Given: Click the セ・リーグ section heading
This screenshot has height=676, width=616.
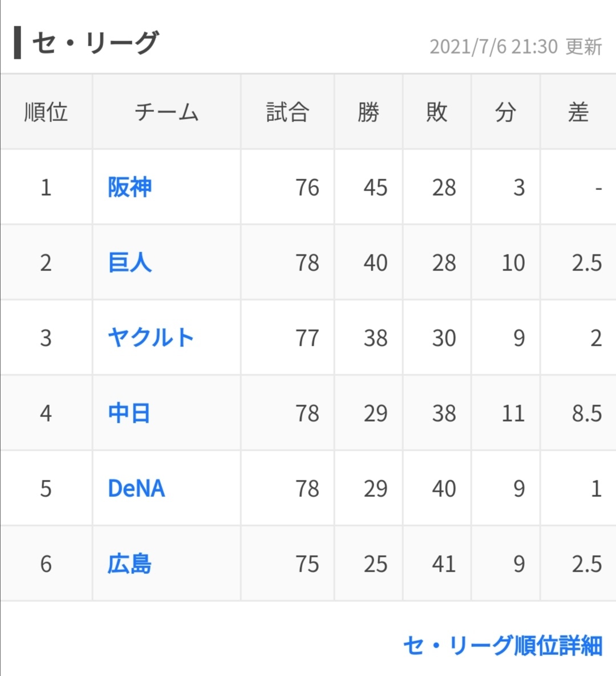Looking at the screenshot, I should point(95,43).
